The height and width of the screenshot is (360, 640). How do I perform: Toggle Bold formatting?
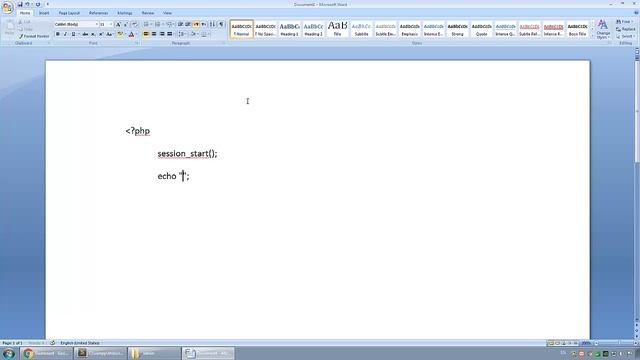pyautogui.click(x=58, y=34)
